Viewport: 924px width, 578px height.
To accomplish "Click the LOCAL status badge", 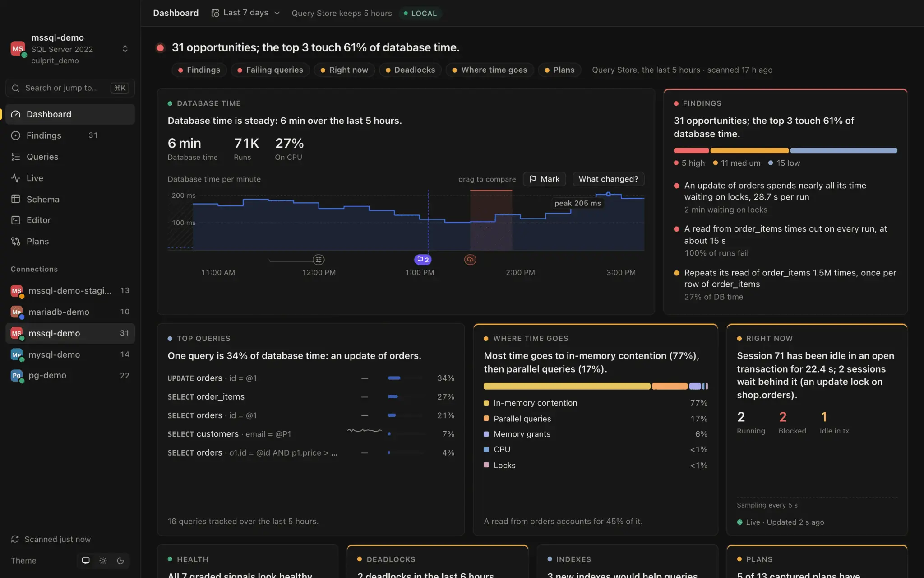I will coord(420,14).
